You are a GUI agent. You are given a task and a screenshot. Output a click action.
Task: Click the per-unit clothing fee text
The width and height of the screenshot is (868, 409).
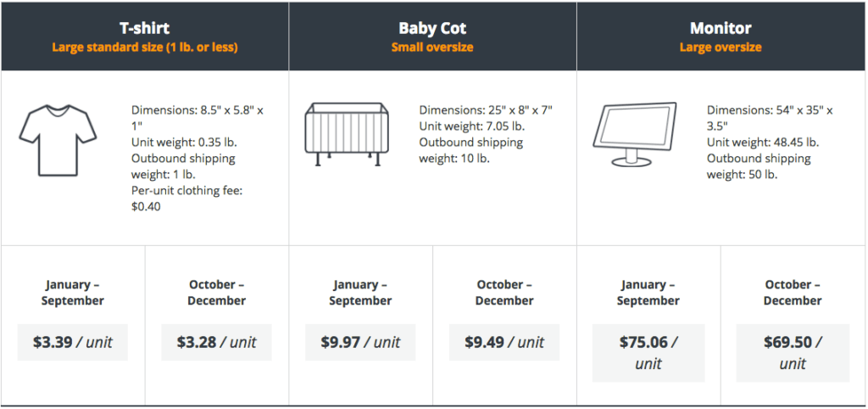coord(187,199)
